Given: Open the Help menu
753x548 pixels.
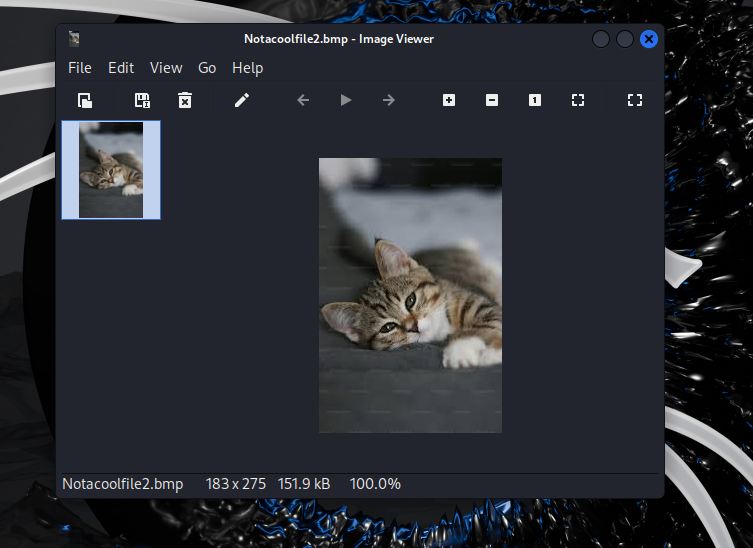Looking at the screenshot, I should pyautogui.click(x=247, y=68).
